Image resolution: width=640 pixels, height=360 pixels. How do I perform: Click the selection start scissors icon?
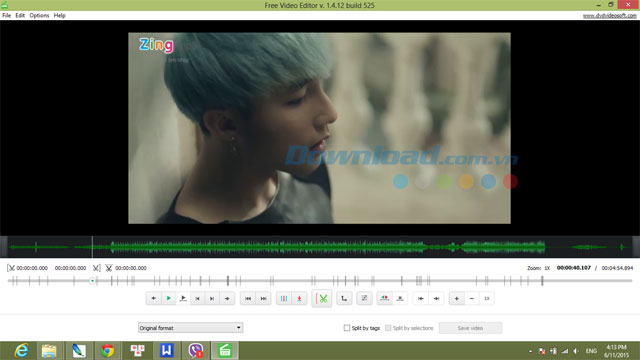click(11, 268)
